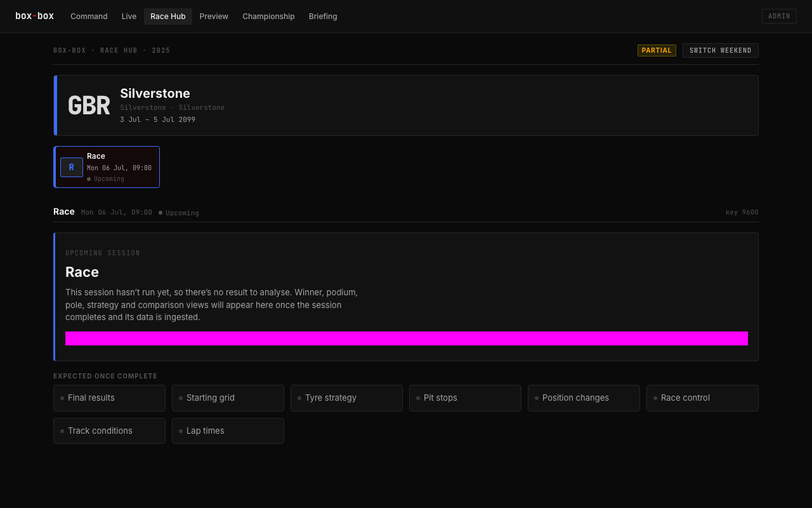This screenshot has height=508, width=812.
Task: Click the magenta progress bar
Action: [407, 338]
